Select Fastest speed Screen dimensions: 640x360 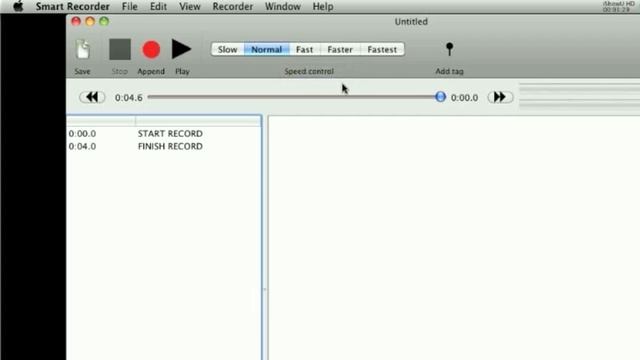(x=382, y=49)
